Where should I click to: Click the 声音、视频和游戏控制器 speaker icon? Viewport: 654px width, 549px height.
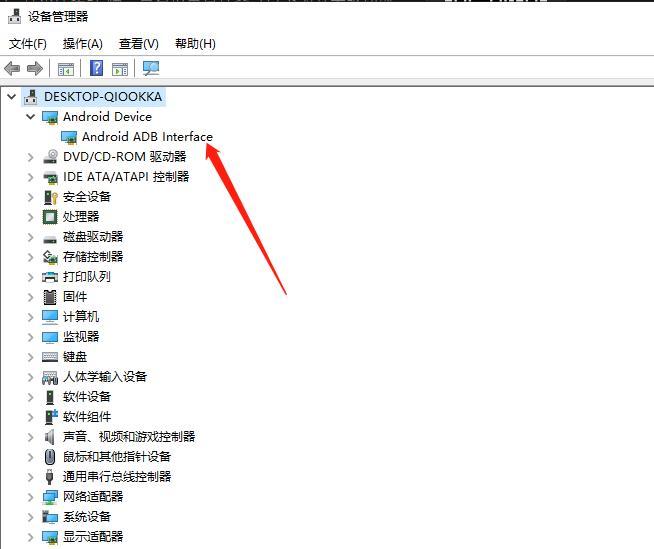pyautogui.click(x=49, y=437)
